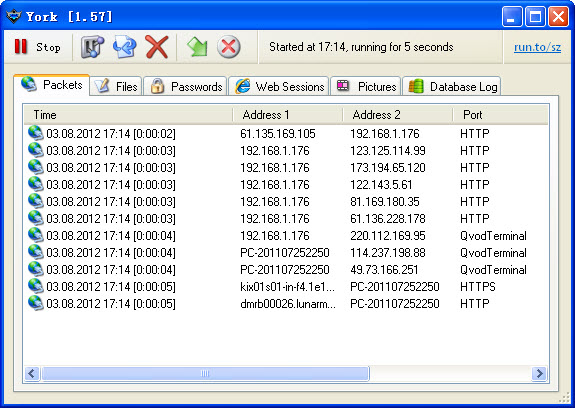The width and height of the screenshot is (575, 408).
Task: Select address 49.73.166.251
Action: point(384,269)
